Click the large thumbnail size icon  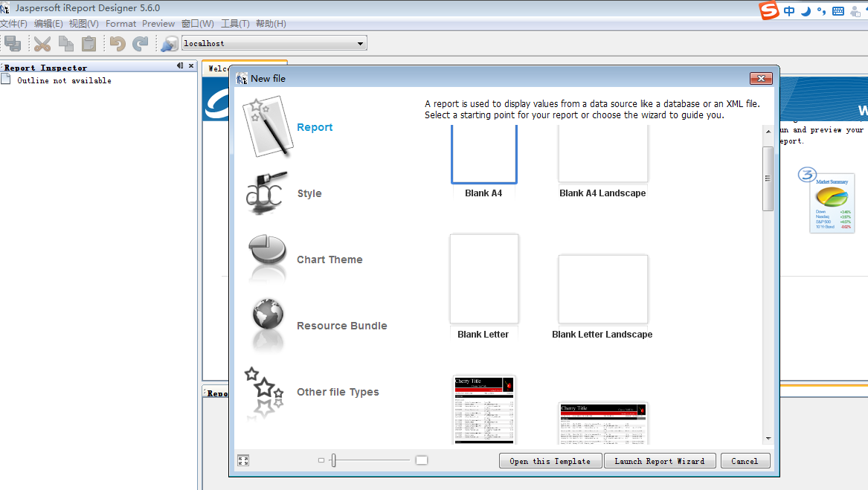[x=422, y=460]
